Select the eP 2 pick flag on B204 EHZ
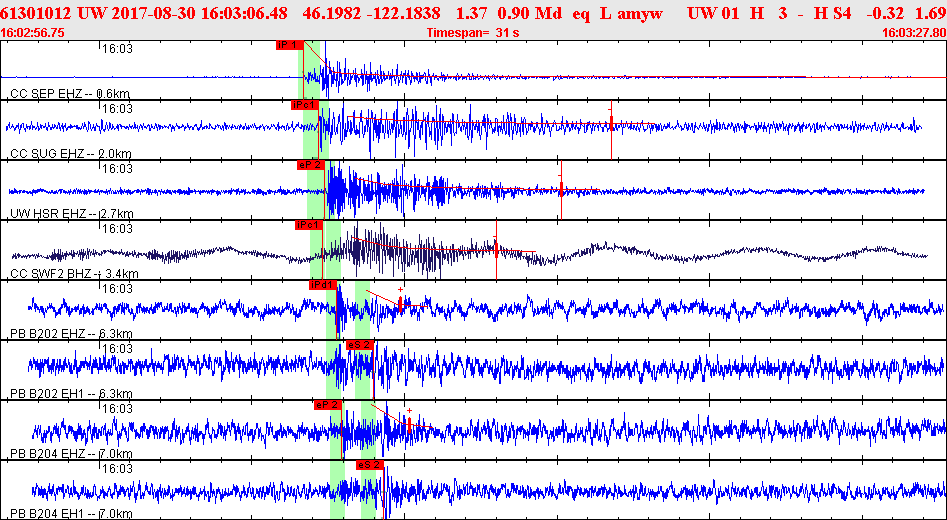The width and height of the screenshot is (947, 520). (328, 405)
